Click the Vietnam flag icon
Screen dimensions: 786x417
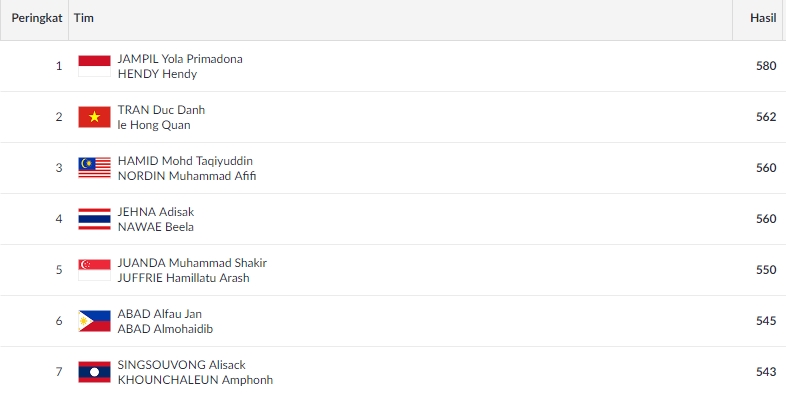point(94,117)
